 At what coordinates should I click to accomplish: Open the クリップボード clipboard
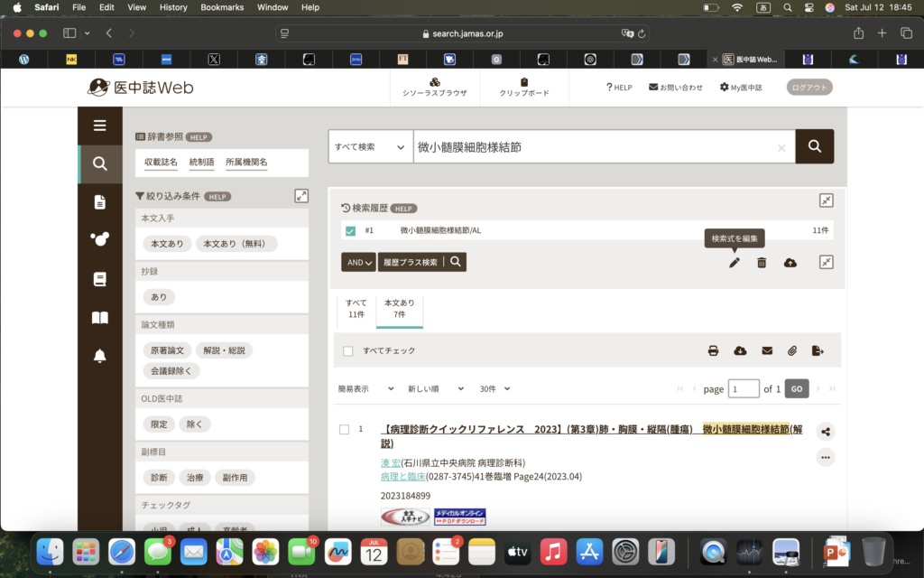click(524, 86)
